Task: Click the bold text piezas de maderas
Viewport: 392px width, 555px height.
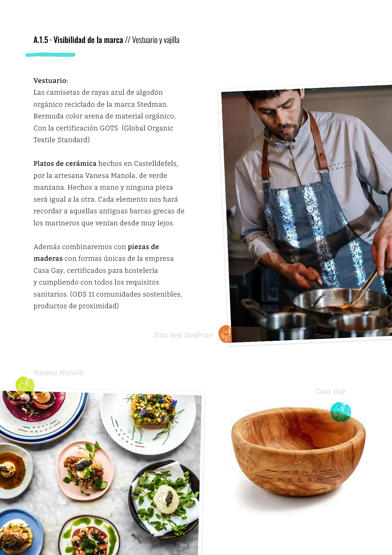Action: click(96, 253)
